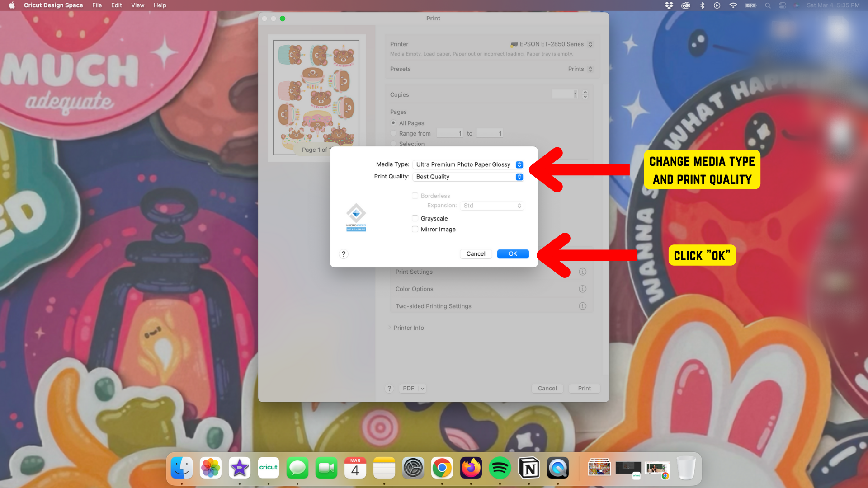Screen dimensions: 868x488
Task: Open Photos app from the dock
Action: (210, 468)
